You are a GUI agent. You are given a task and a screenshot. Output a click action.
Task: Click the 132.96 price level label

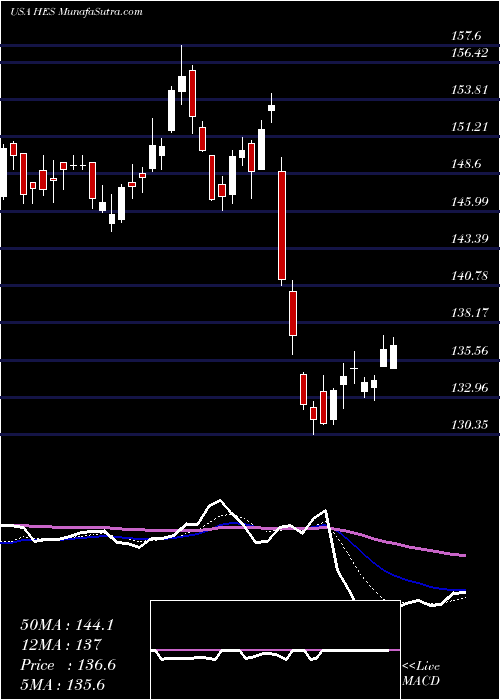click(471, 388)
